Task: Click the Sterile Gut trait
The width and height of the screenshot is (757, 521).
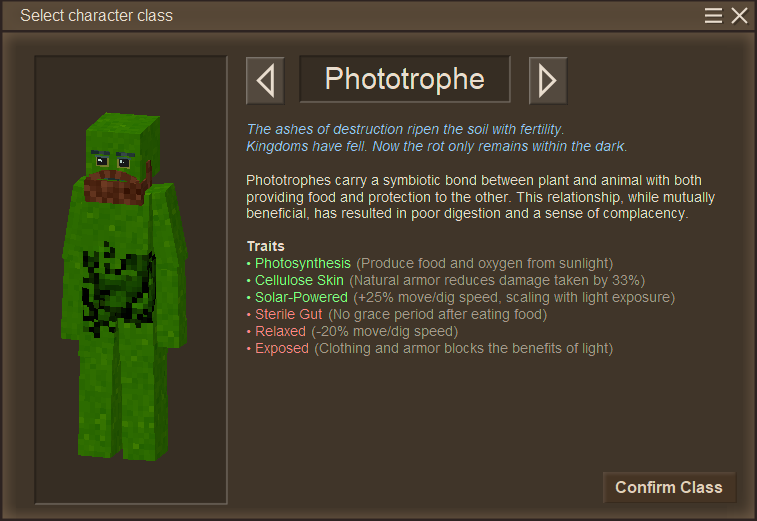Action: coord(288,314)
